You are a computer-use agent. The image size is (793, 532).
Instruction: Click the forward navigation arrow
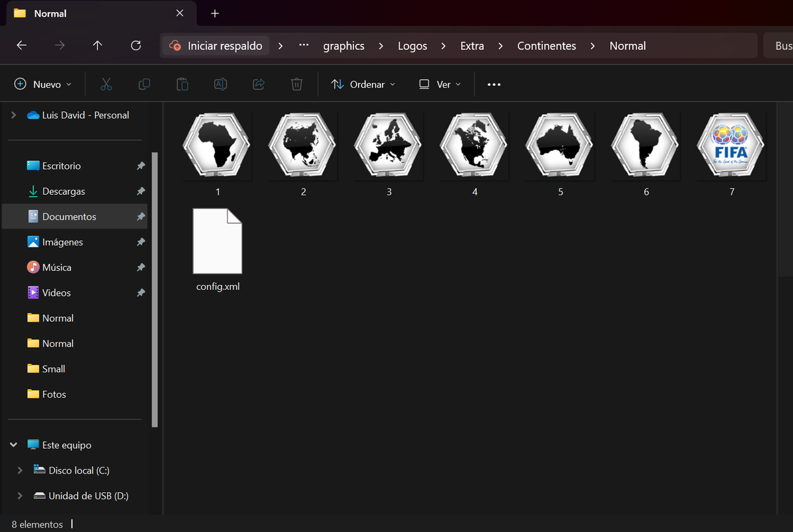pyautogui.click(x=60, y=45)
